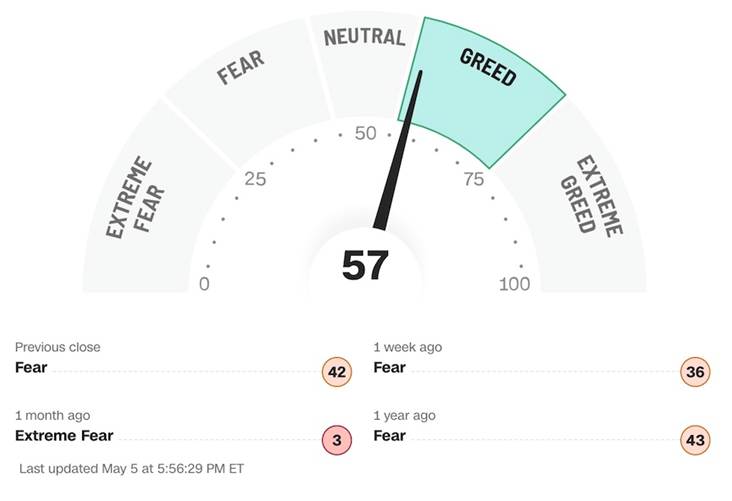Viewport: 732px width, 501px height.
Task: Click the black gauge needle
Action: coord(400,150)
